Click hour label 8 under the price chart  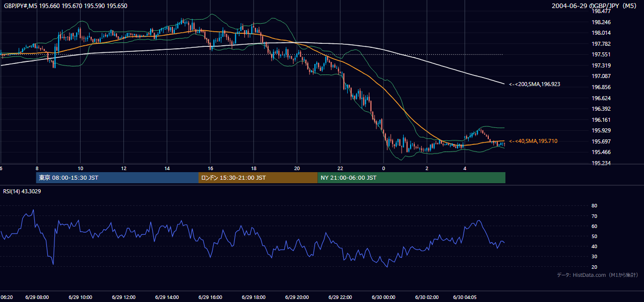click(x=37, y=168)
